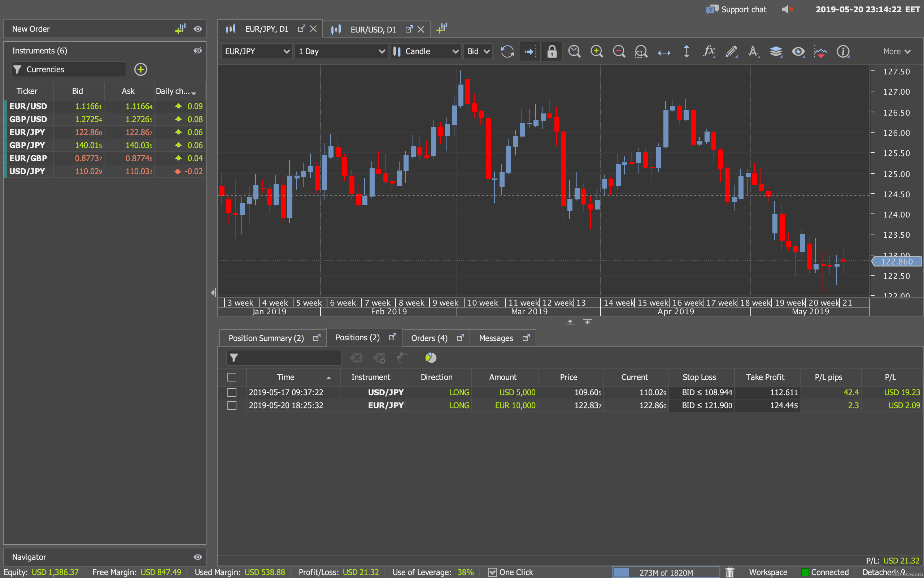Viewport: 924px width, 578px height.
Task: Collapse bottom panel down arrow
Action: pyautogui.click(x=587, y=322)
